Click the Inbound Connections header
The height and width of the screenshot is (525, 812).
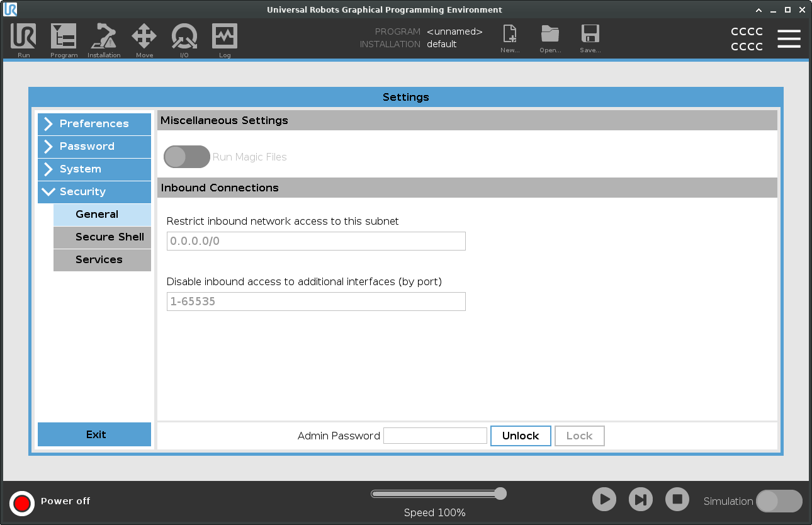tap(467, 188)
